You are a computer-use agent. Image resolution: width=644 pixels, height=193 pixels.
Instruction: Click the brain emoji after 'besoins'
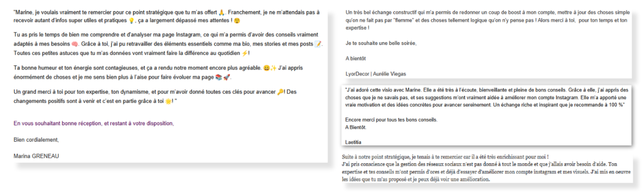coord(75,44)
